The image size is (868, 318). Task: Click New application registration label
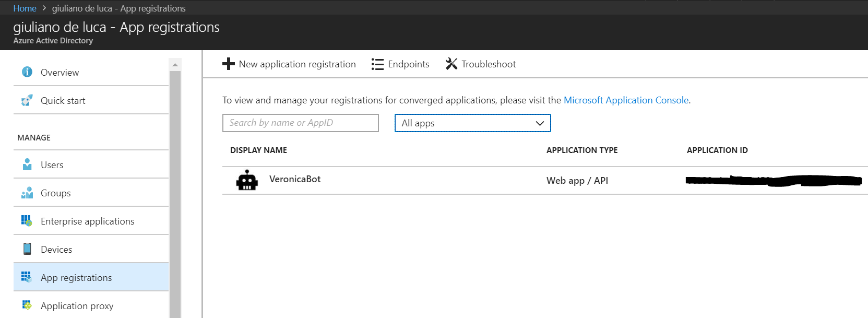click(298, 64)
